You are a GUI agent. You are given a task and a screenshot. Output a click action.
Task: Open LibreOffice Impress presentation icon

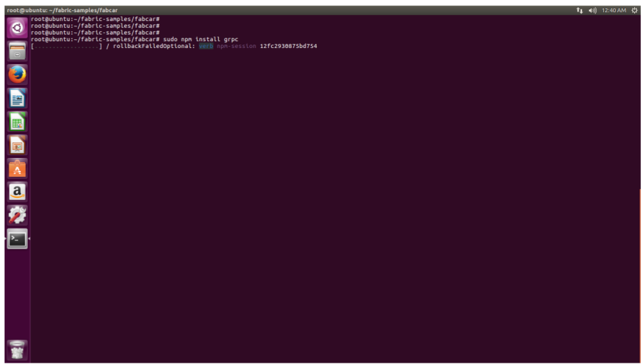pyautogui.click(x=17, y=145)
